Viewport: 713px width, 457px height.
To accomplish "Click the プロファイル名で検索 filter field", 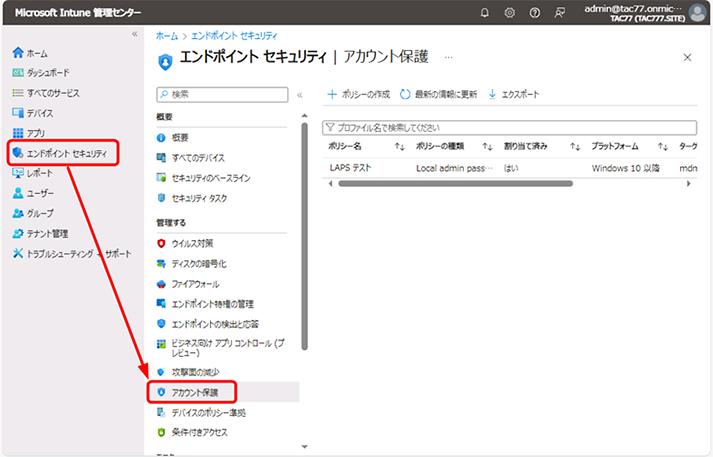I will 509,127.
